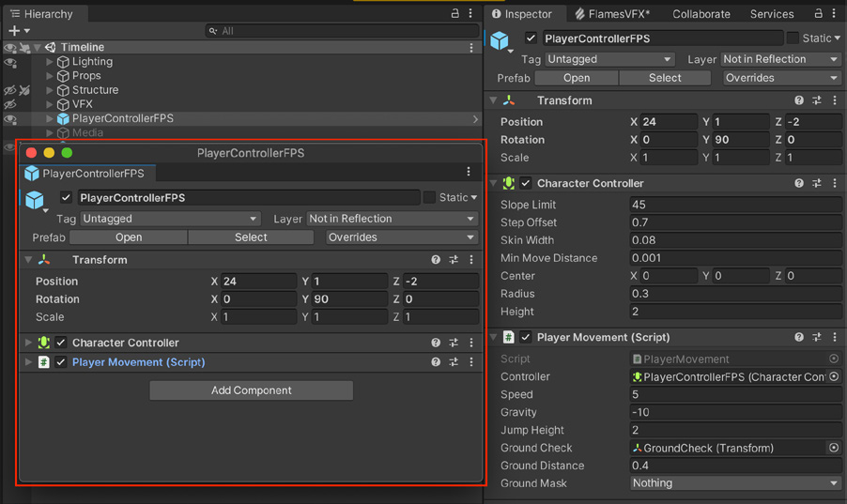The width and height of the screenshot is (847, 504).
Task: Open Character Controller presets in floating window
Action: tap(454, 343)
